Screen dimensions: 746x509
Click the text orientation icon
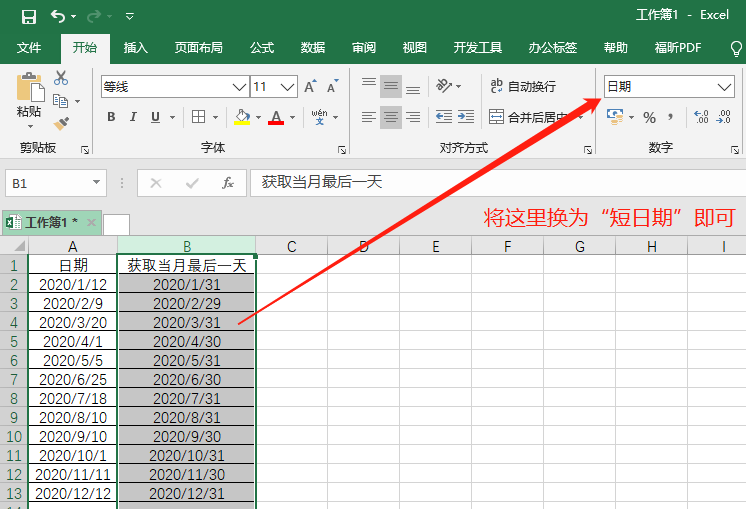[444, 86]
